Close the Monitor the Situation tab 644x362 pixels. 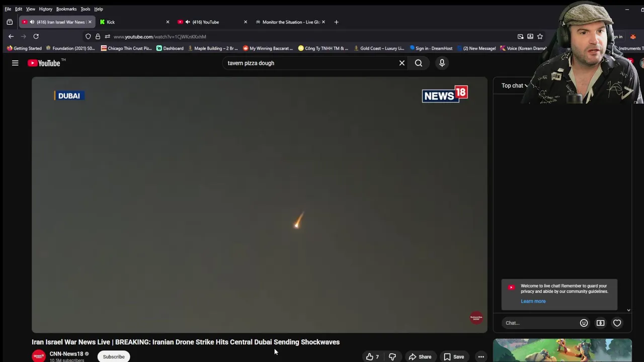tap(324, 22)
